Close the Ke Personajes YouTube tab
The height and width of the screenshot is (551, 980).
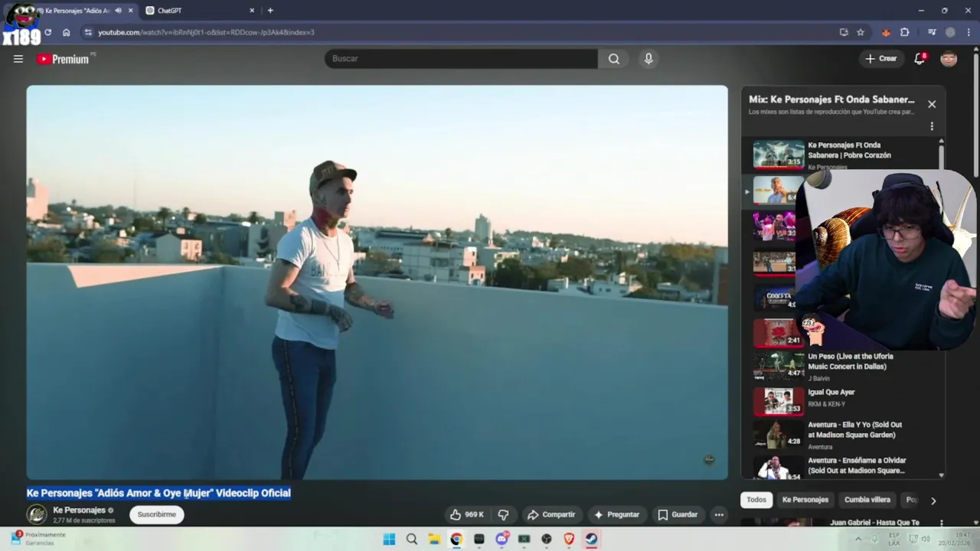pos(131,11)
